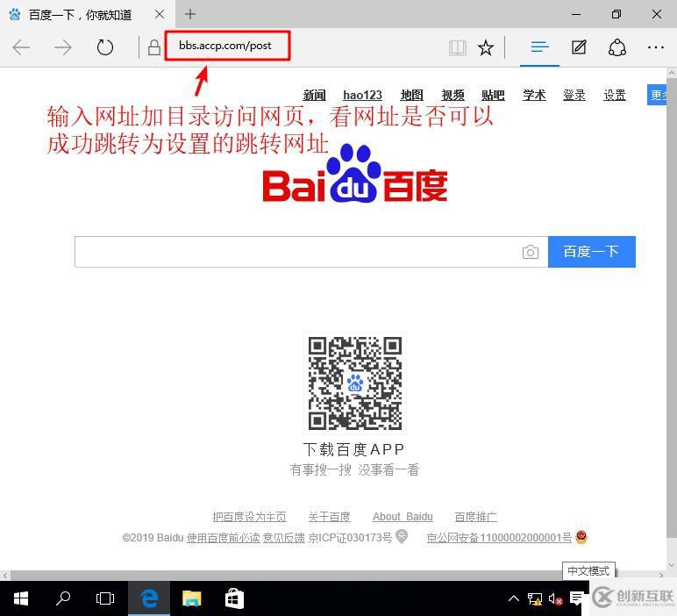The width and height of the screenshot is (677, 616).
Task: Open the Windows Start menu
Action: pos(21,598)
